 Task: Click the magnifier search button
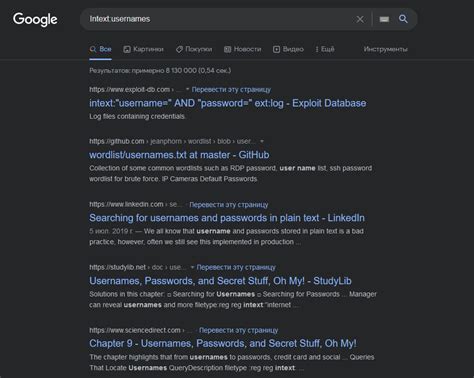pyautogui.click(x=403, y=19)
